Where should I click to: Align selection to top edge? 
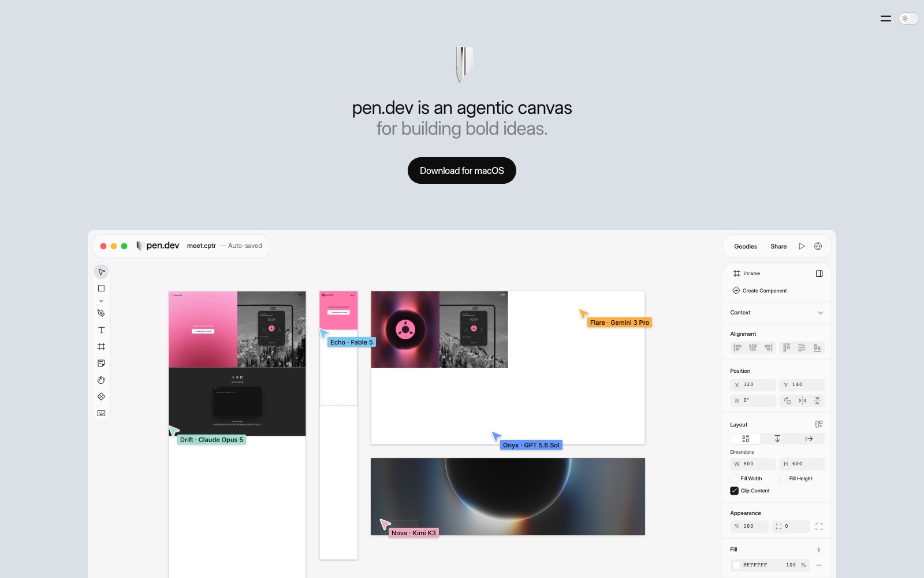point(787,347)
